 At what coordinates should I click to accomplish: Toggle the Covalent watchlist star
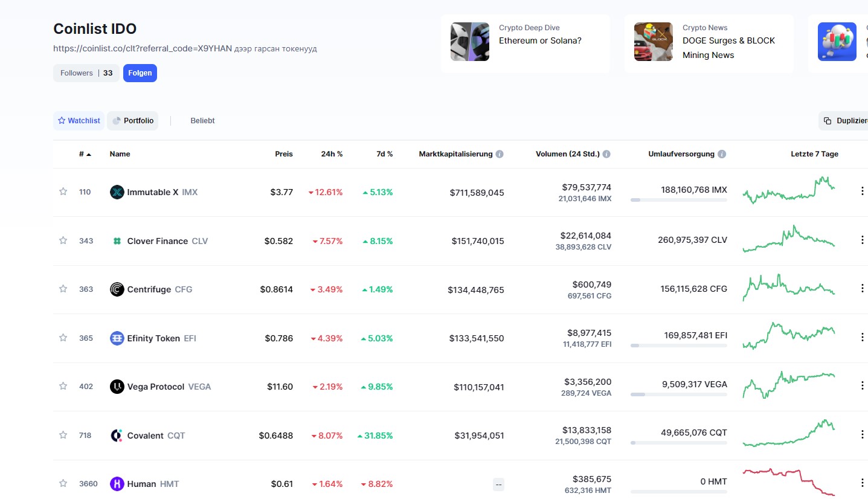(x=63, y=435)
